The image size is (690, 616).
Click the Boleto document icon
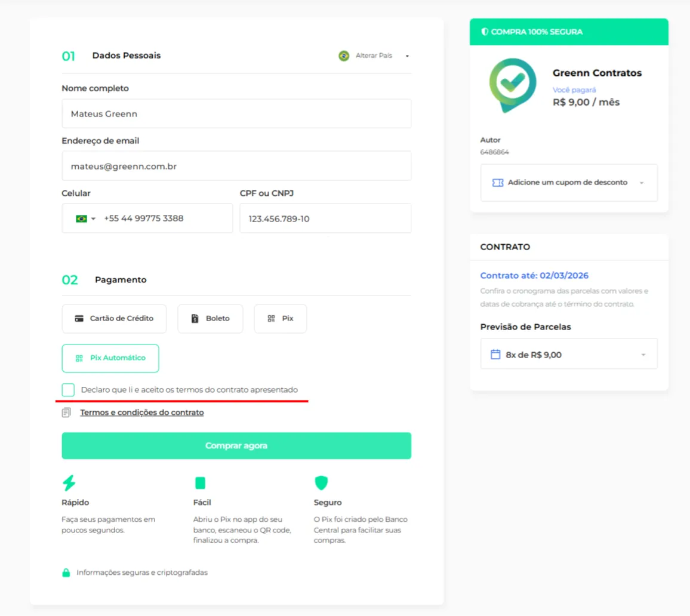click(195, 319)
